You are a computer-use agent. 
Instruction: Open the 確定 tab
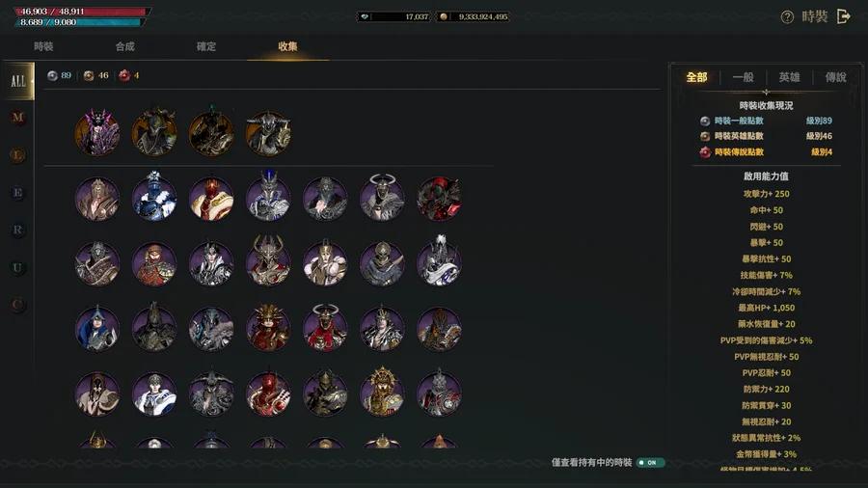(206, 46)
